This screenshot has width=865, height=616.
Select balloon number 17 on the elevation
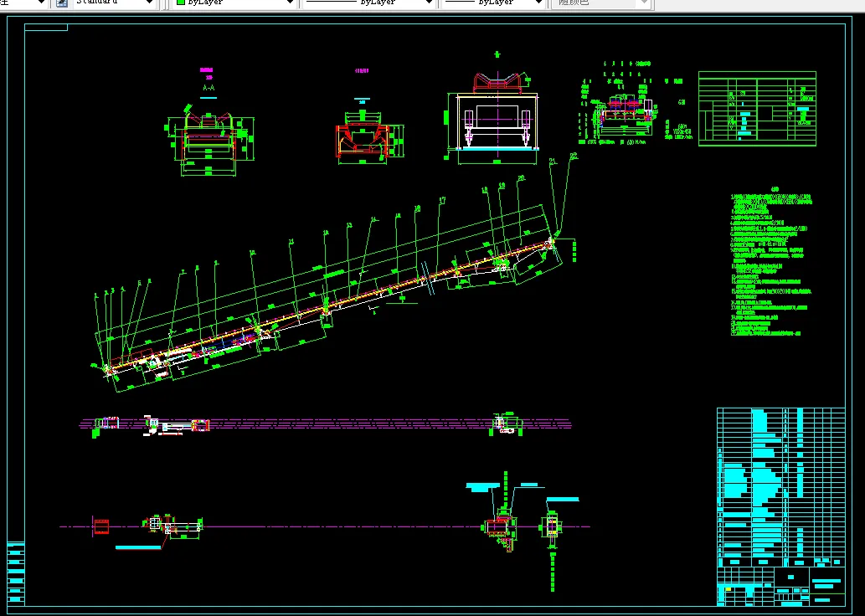[442, 201]
